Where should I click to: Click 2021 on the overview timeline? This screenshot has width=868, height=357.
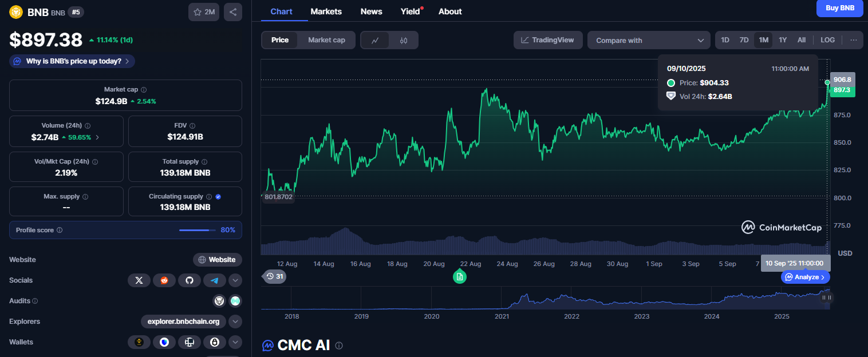tap(502, 316)
